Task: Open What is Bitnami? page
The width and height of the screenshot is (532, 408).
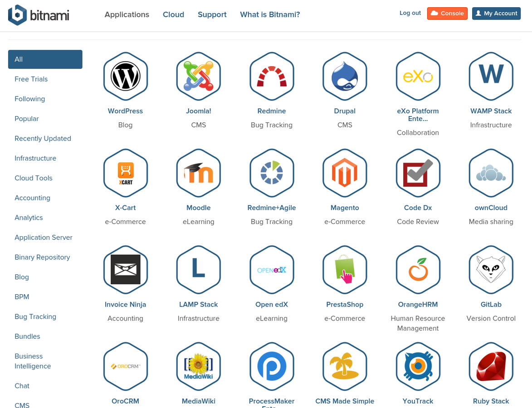Action: (x=270, y=15)
